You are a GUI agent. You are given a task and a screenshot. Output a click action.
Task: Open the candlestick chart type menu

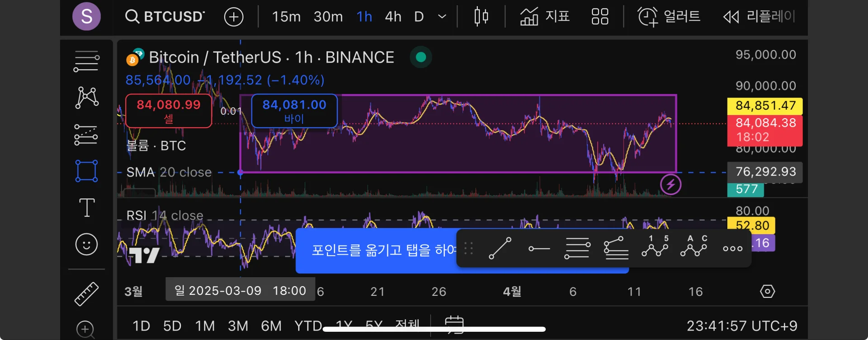pyautogui.click(x=481, y=17)
